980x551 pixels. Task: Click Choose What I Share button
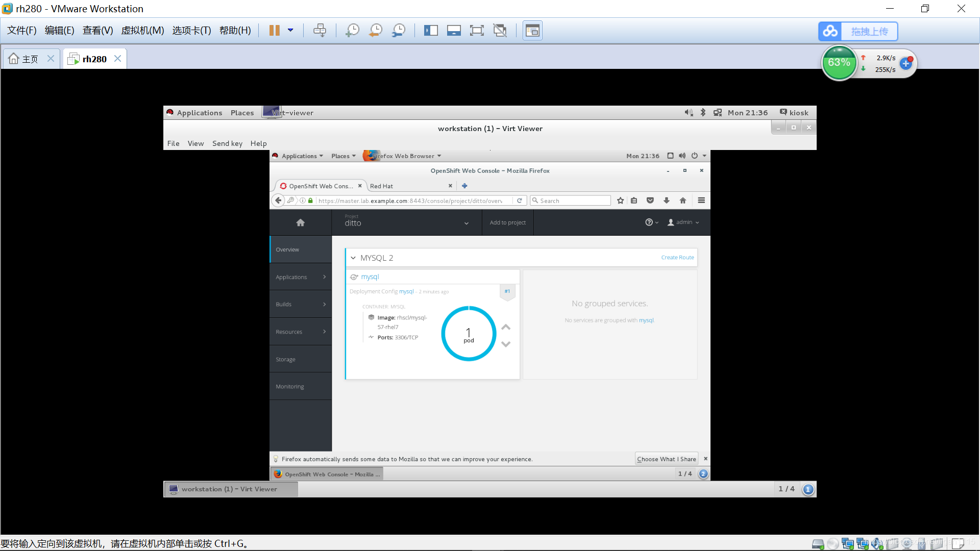coord(666,459)
